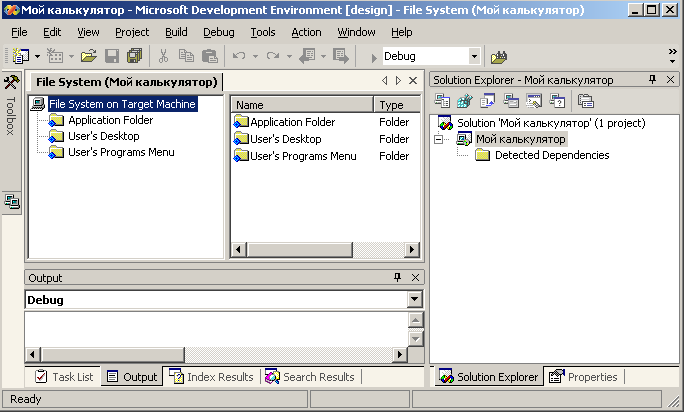Screen dimensions: 684x412
Task: Close the Output panel
Action: click(415, 278)
